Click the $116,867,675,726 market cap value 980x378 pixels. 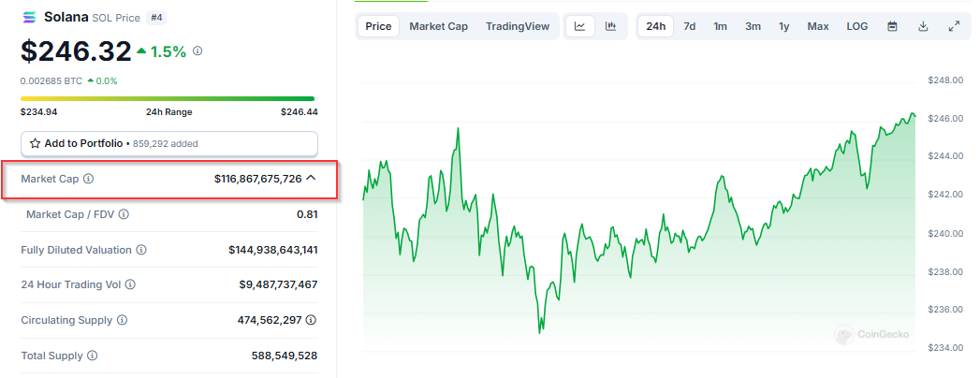[x=258, y=179]
